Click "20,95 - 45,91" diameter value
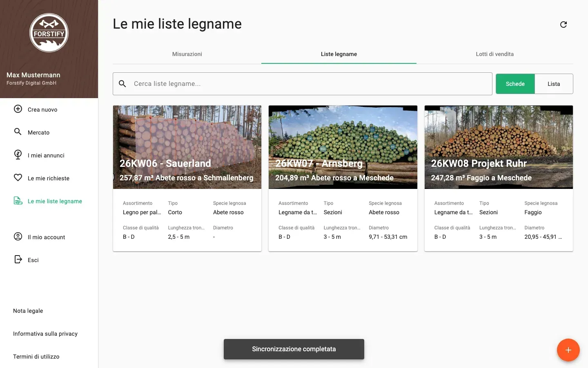 [543, 237]
